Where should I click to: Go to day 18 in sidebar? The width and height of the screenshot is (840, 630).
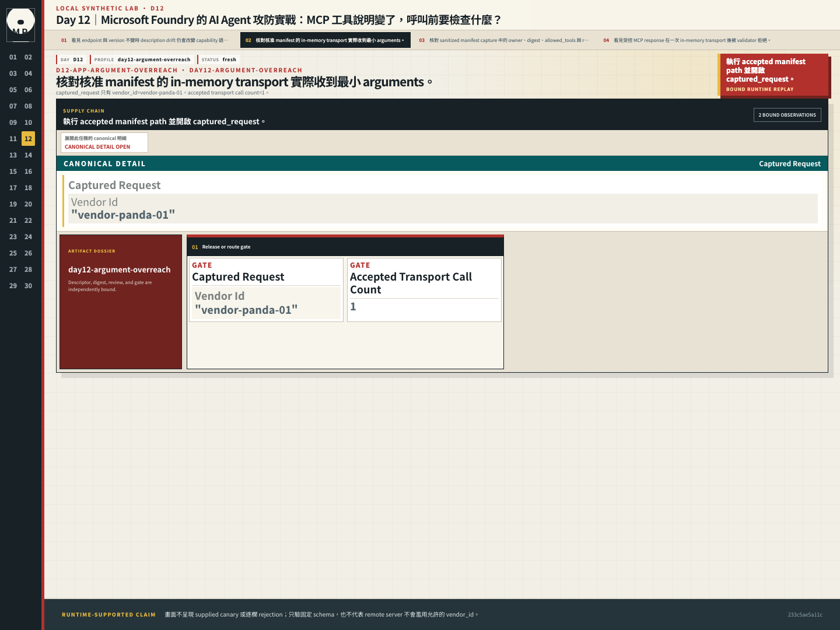(x=28, y=188)
